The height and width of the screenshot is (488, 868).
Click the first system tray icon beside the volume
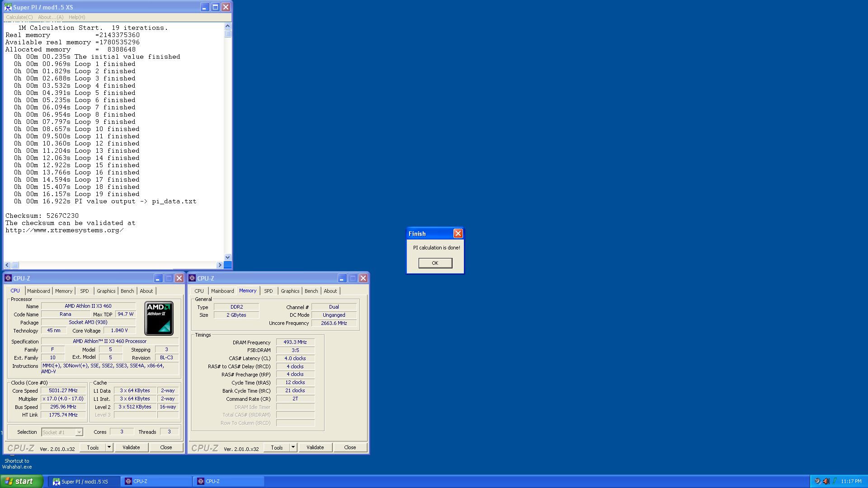(x=817, y=481)
